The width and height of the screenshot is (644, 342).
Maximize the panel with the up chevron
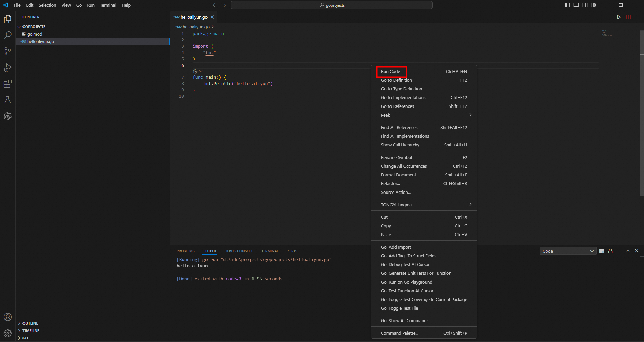point(628,251)
